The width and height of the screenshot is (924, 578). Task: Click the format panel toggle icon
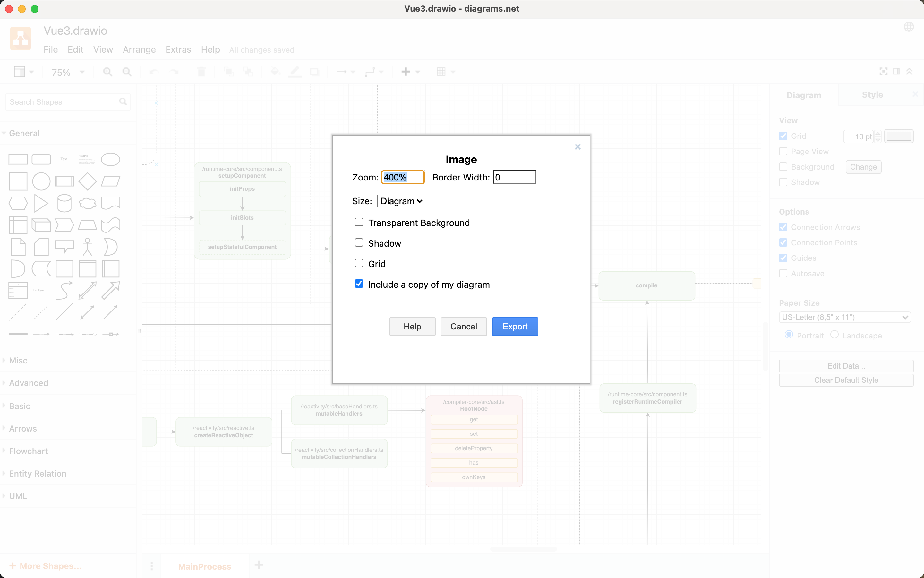[x=896, y=72]
